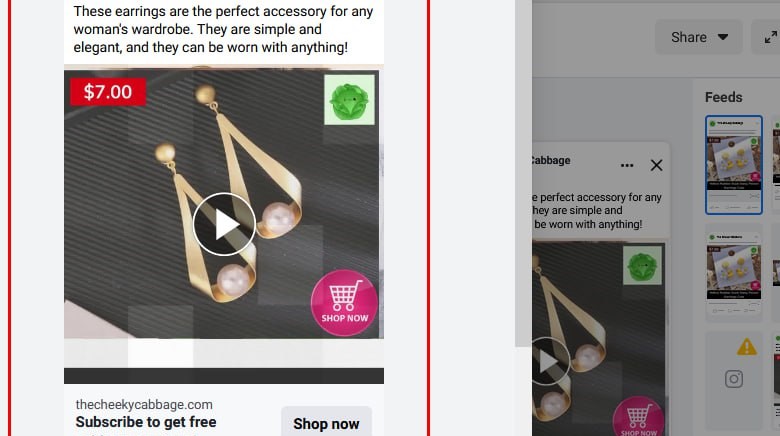This screenshot has height=436, width=780.
Task: Click the gray vertical scrollbar beside the preview
Action: [523, 173]
